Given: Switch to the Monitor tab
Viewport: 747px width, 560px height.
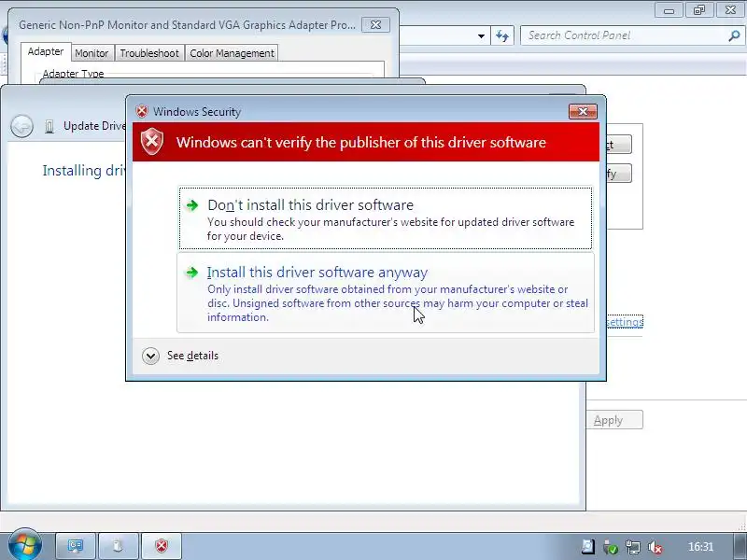Looking at the screenshot, I should point(92,53).
